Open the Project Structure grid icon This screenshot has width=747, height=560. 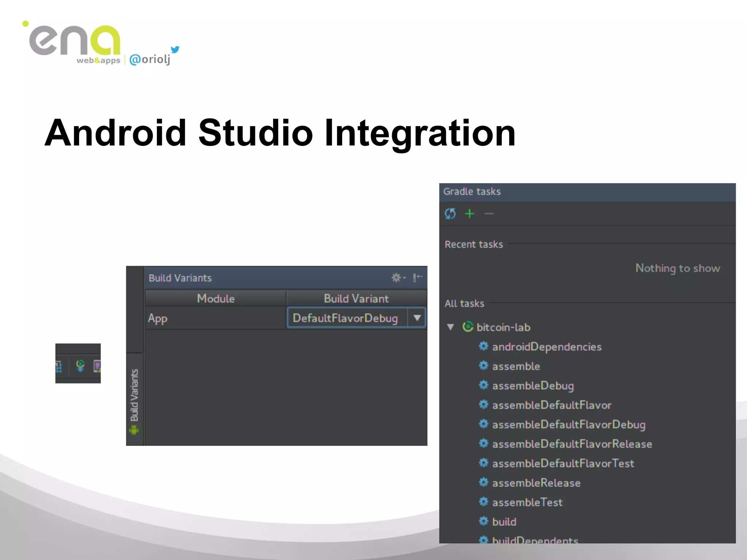59,366
